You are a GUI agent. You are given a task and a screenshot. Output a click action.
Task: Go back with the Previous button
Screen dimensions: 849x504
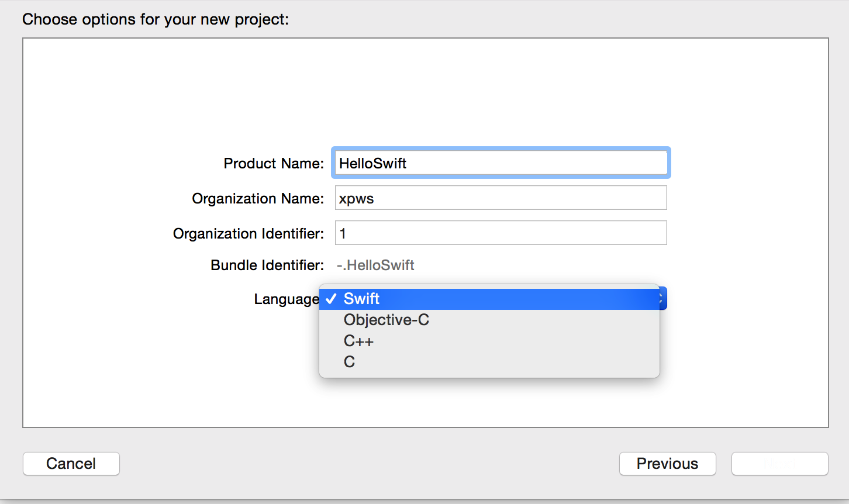click(667, 464)
